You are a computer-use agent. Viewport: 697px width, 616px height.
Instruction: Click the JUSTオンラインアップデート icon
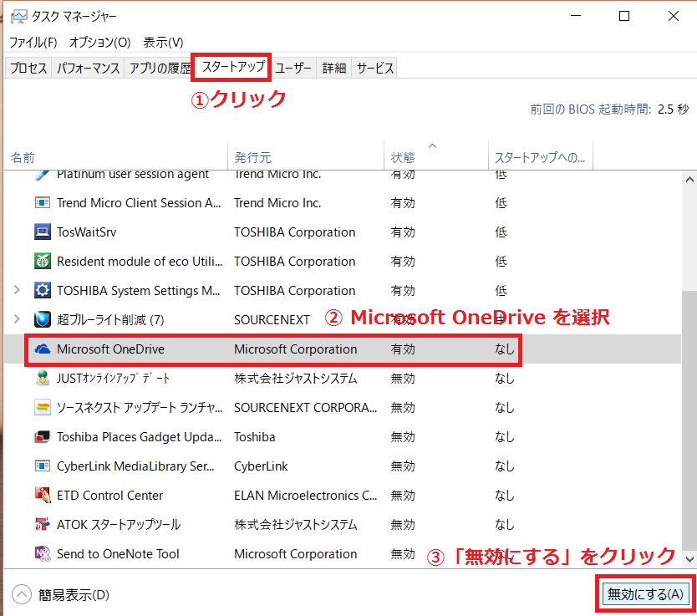pyautogui.click(x=43, y=379)
